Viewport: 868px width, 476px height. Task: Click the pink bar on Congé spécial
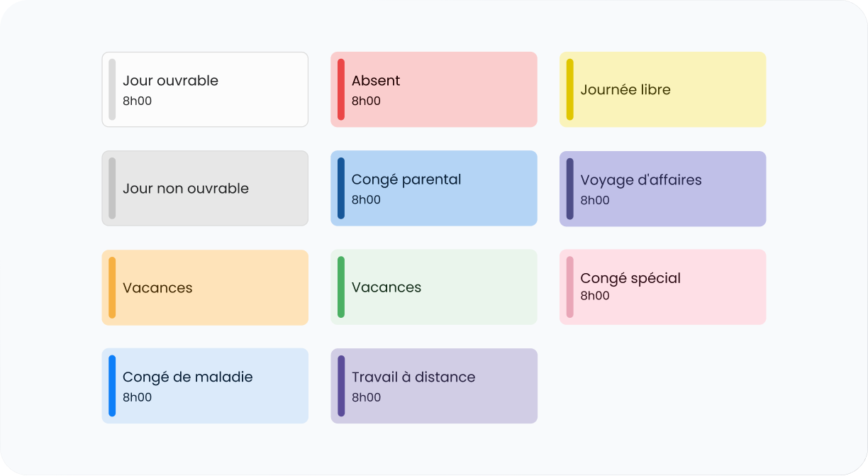coord(570,287)
